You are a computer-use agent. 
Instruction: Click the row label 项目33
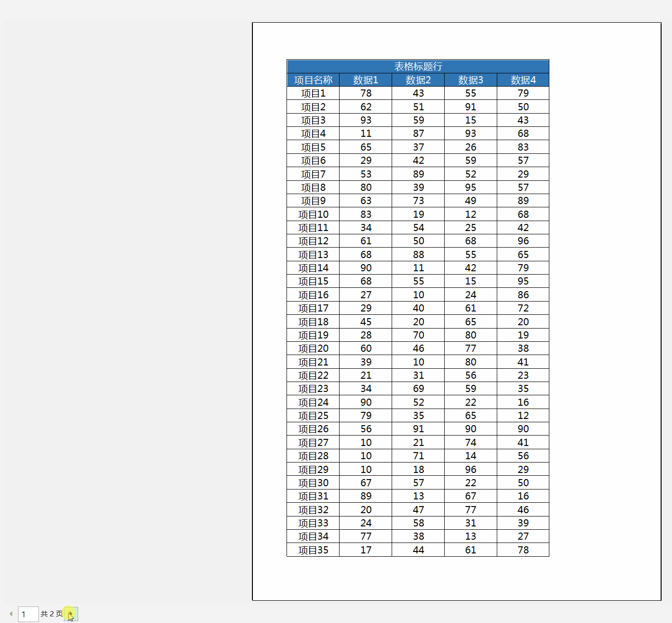click(x=314, y=523)
